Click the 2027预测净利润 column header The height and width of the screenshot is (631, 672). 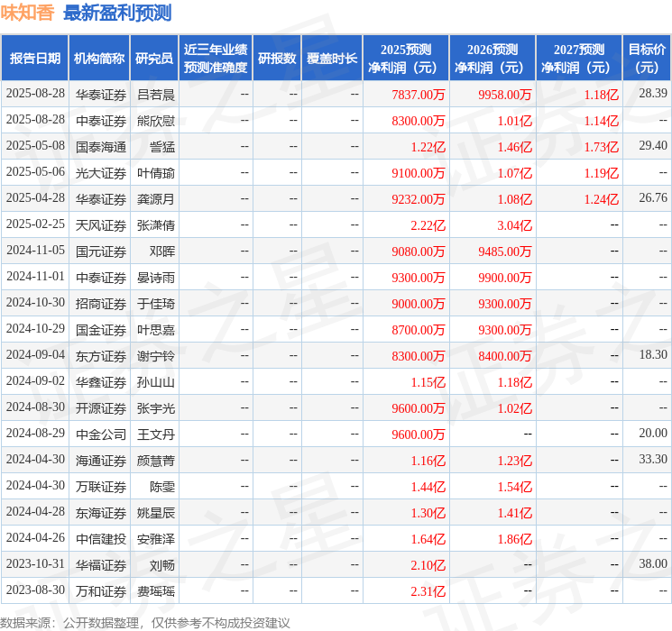click(579, 59)
